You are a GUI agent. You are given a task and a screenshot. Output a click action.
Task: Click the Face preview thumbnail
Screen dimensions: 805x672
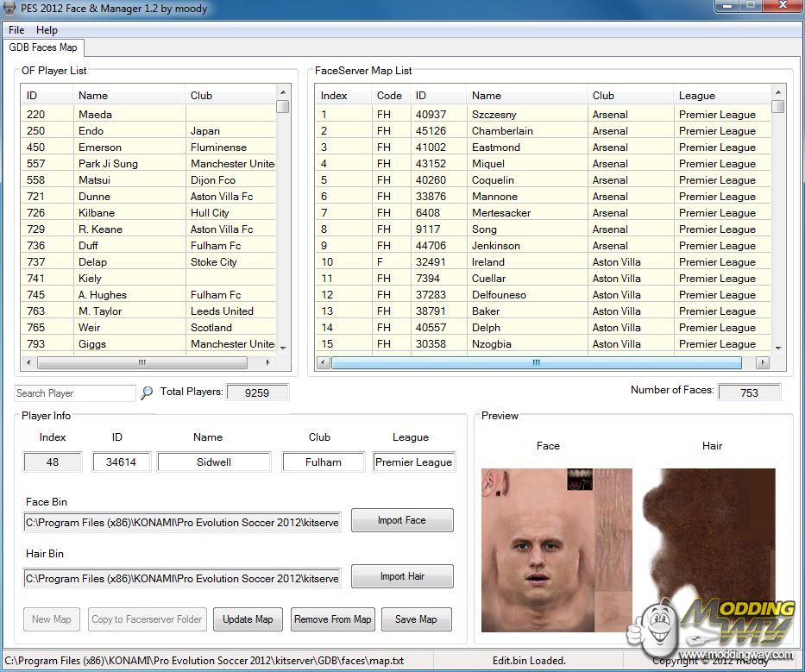[x=556, y=548]
